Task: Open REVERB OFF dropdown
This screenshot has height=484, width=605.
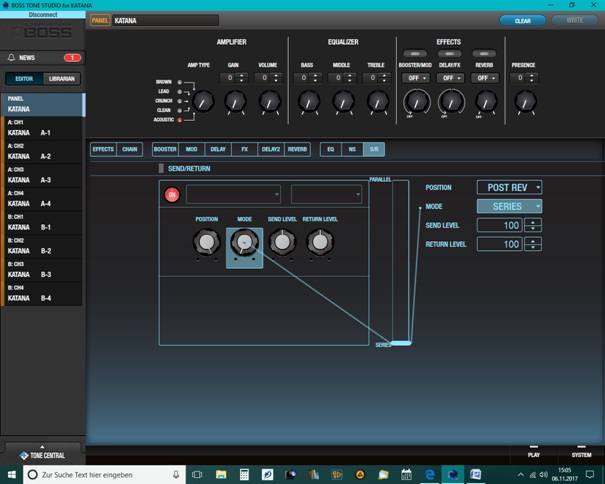Action: pos(485,78)
